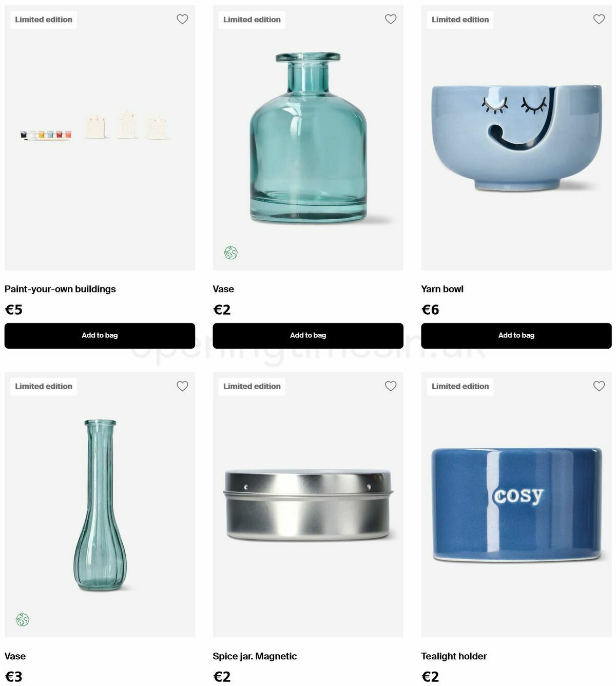Favorite the Paint-your-own buildings heart icon
Viewport: 616px width, 686px height.
coord(182,19)
